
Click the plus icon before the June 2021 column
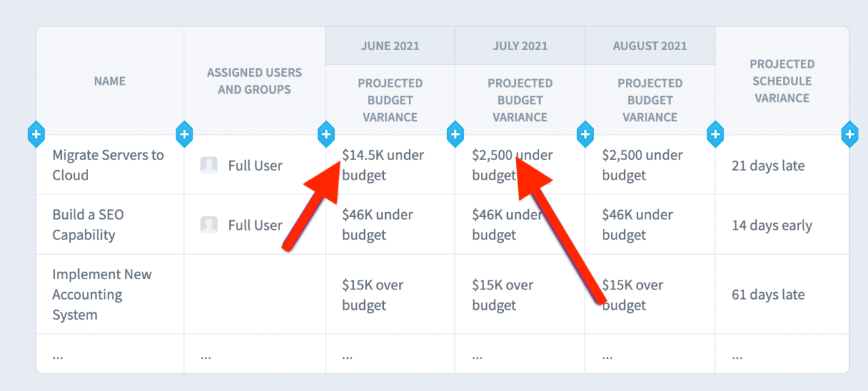click(x=326, y=134)
